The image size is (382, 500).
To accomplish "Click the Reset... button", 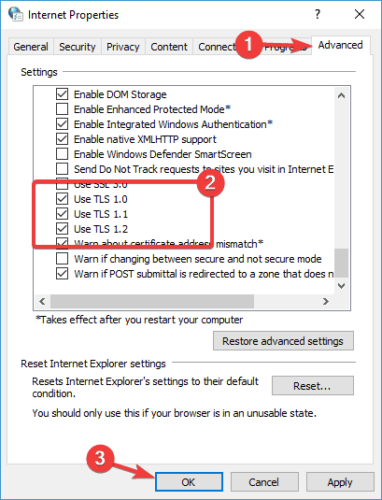I will pos(312,386).
